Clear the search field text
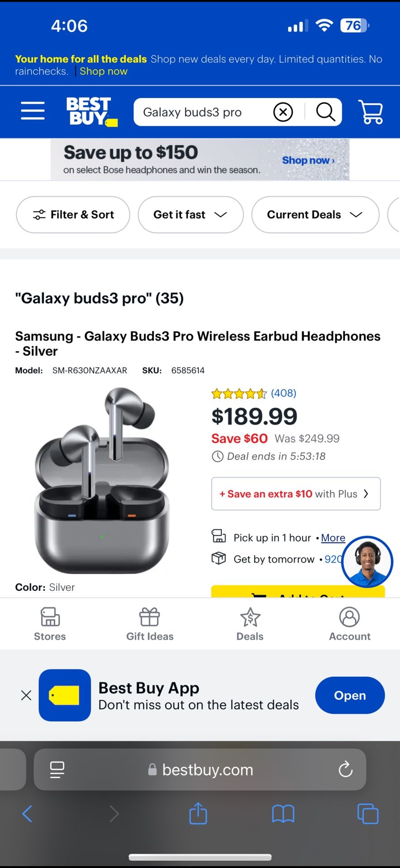Screen dimensions: 400x868 [283, 112]
